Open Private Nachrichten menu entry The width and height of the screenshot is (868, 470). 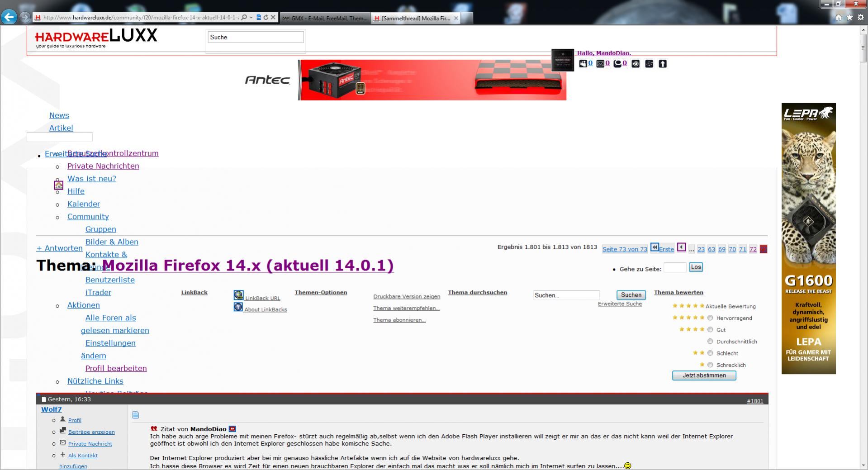pyautogui.click(x=103, y=166)
